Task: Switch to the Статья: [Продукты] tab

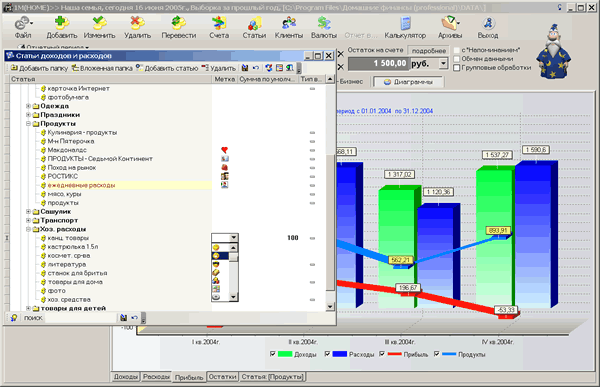Action: [x=273, y=377]
